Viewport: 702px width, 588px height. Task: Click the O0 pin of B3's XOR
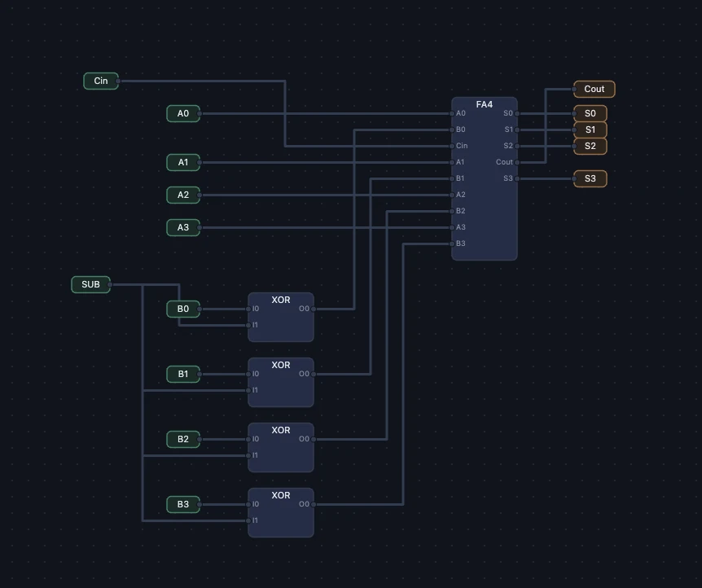click(314, 505)
